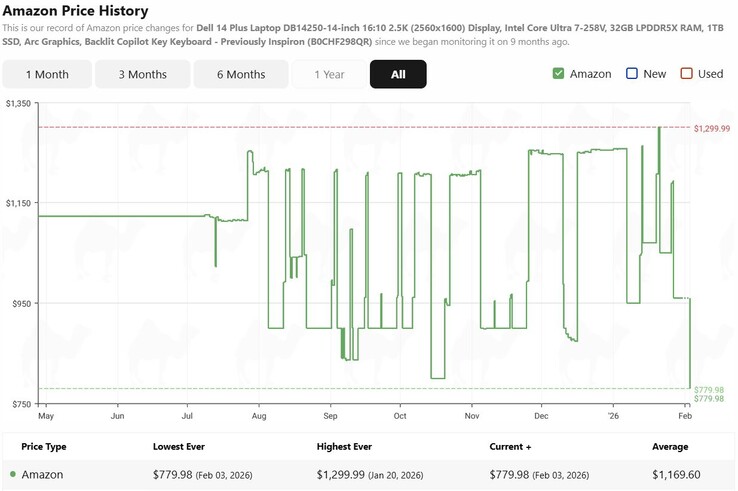Click the $750 y-axis label
Image resolution: width=738 pixels, height=491 pixels.
tap(22, 404)
